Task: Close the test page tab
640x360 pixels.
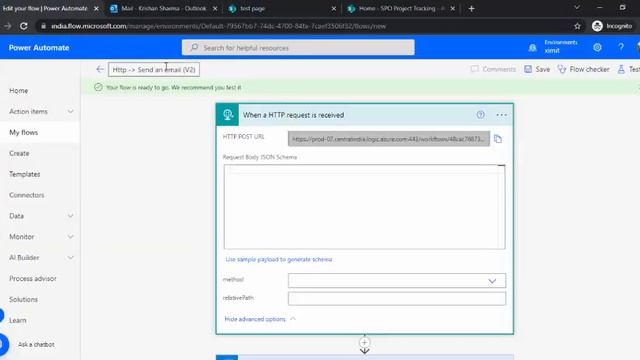Action: pyautogui.click(x=333, y=9)
